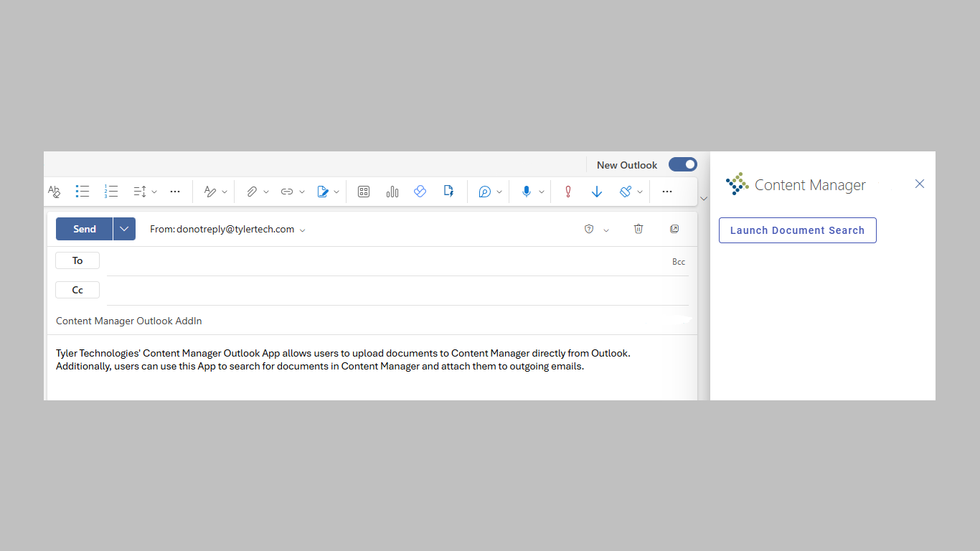Click the Viva Insights icon
Viewport: 980px width, 551px height.
point(420,192)
